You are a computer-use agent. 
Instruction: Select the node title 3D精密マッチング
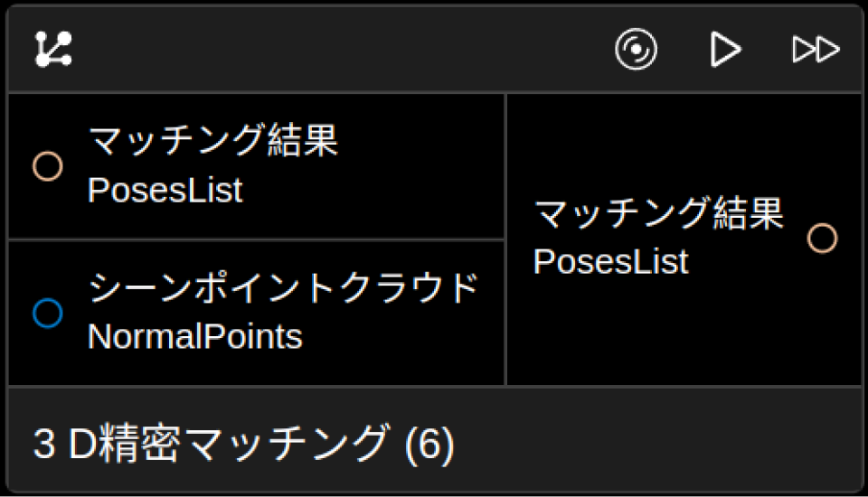pyautogui.click(x=210, y=444)
